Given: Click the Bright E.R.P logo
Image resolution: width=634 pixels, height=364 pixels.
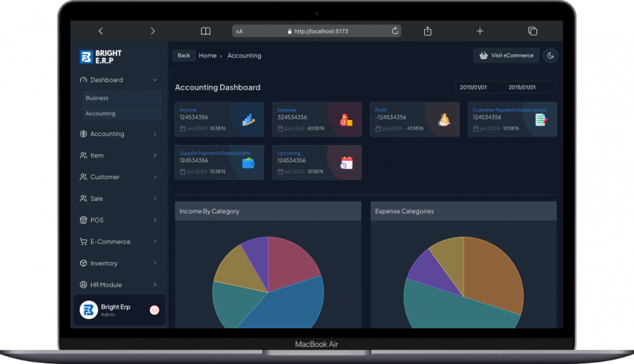Looking at the screenshot, I should point(101,57).
